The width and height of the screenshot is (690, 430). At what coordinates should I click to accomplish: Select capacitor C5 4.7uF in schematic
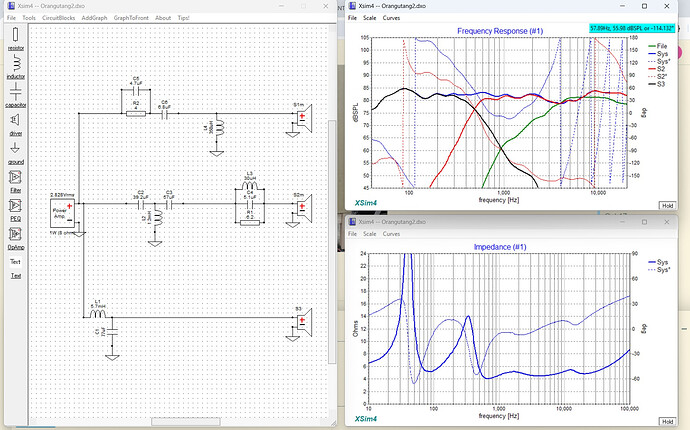click(136, 89)
